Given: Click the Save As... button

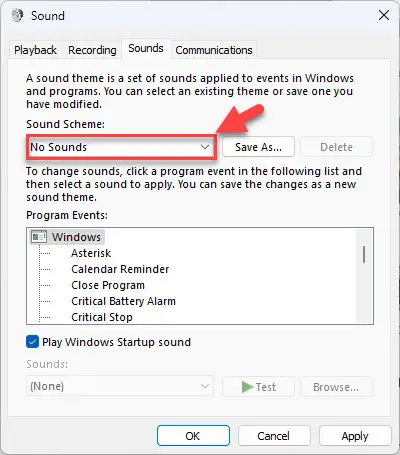Looking at the screenshot, I should 258,147.
